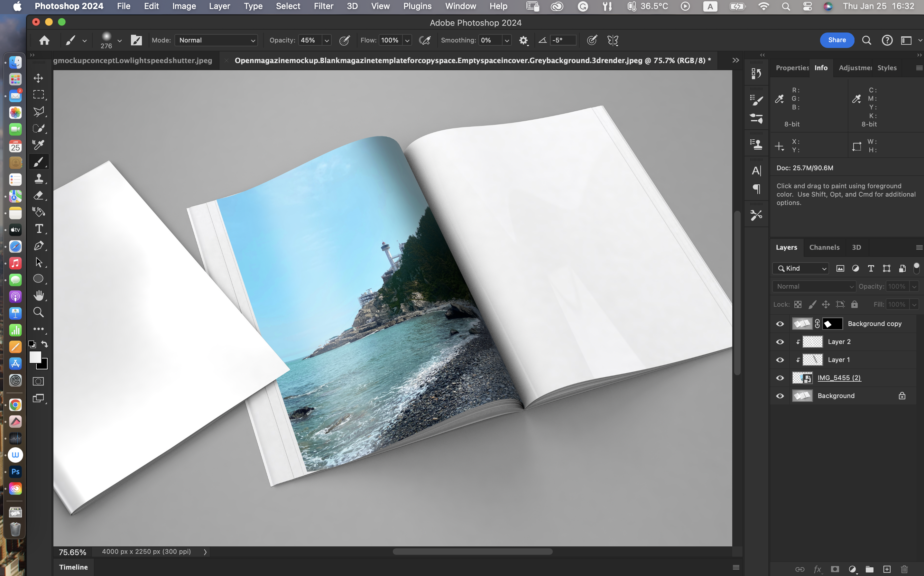Select the Eraser tool
Image resolution: width=924 pixels, height=576 pixels.
(x=39, y=195)
